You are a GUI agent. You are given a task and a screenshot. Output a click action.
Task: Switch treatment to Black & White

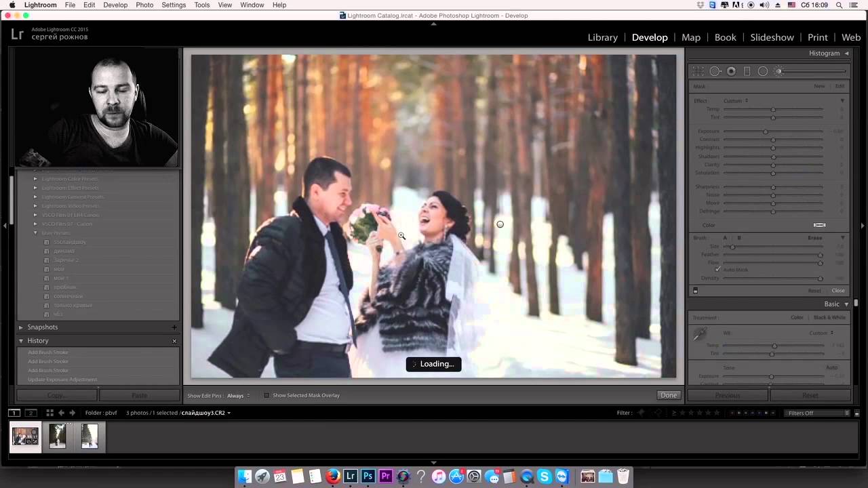click(829, 317)
